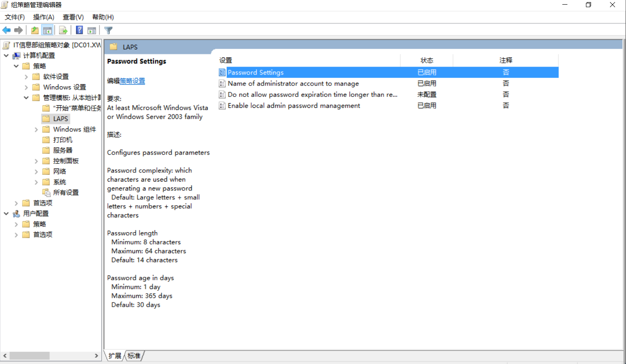Click the Export List toolbar icon
This screenshot has width=626, height=364.
[x=63, y=30]
